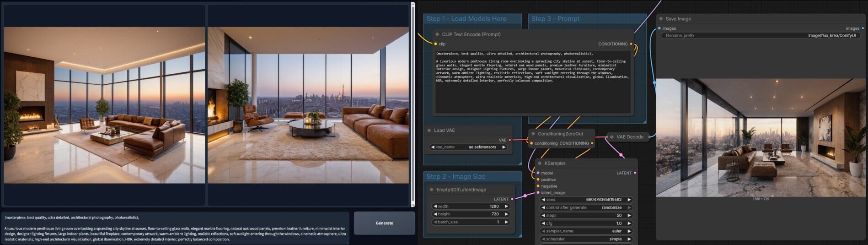Collapse the Save Image node via dot
The width and height of the screenshot is (868, 245).
661,19
